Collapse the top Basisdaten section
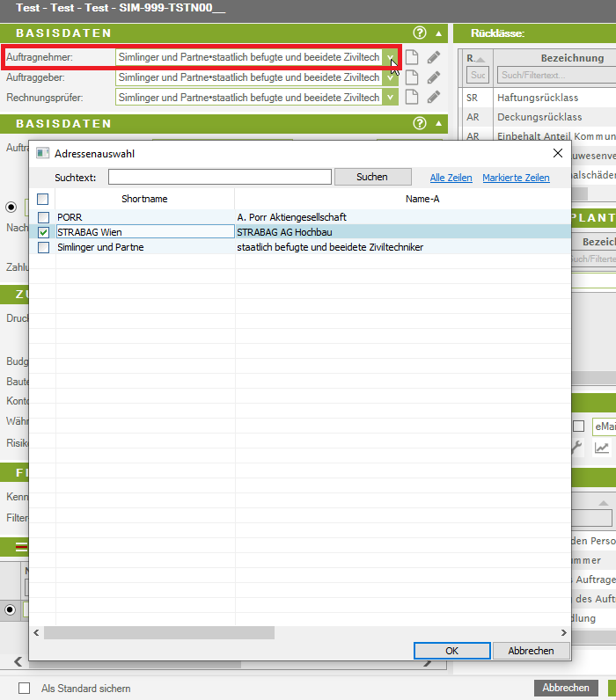616x700 pixels. [x=438, y=33]
